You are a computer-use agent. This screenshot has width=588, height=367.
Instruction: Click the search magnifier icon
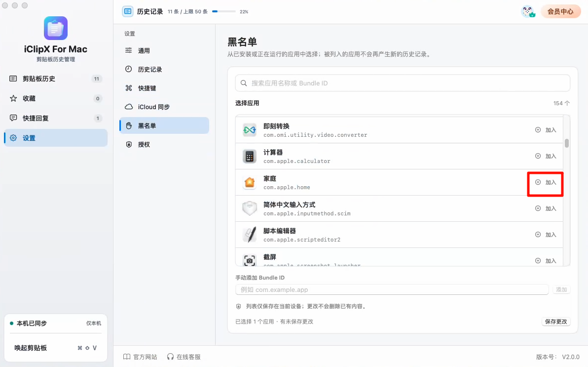point(244,83)
